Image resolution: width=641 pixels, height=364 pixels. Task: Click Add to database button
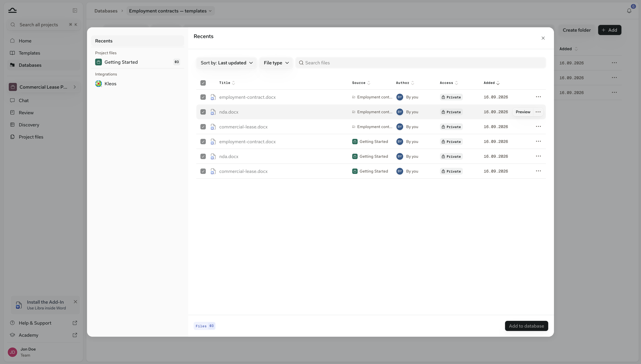[x=526, y=326]
